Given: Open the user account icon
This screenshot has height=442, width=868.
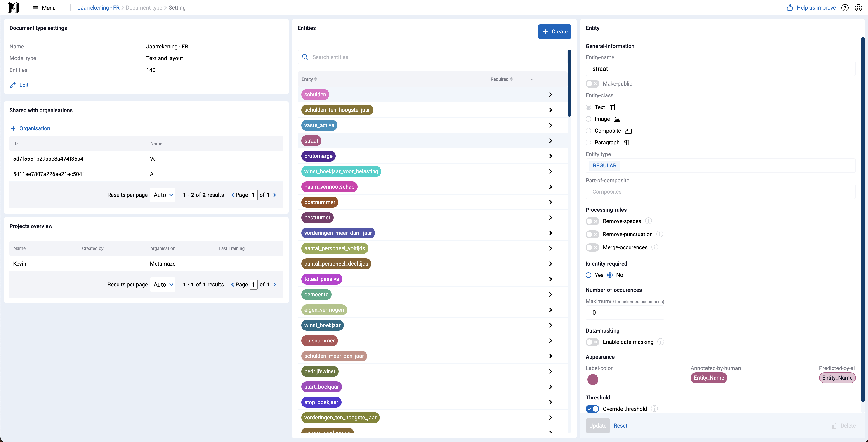Looking at the screenshot, I should click(x=858, y=8).
